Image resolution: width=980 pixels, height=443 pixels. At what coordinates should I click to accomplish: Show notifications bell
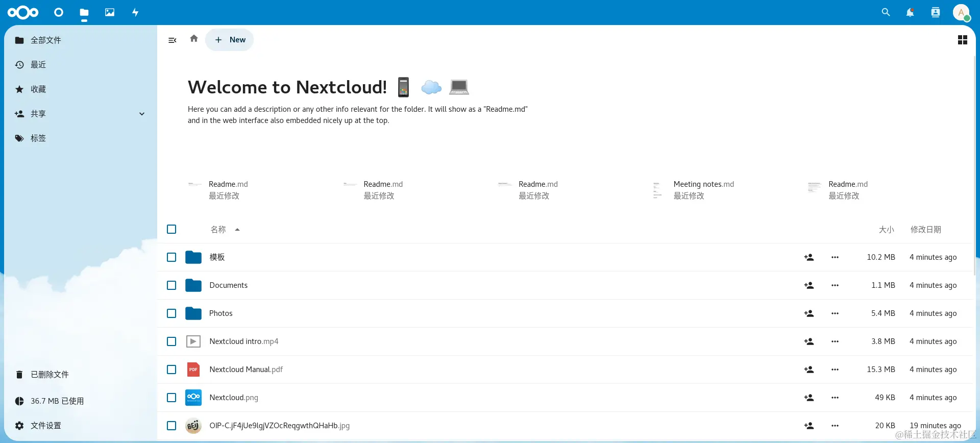pos(910,12)
